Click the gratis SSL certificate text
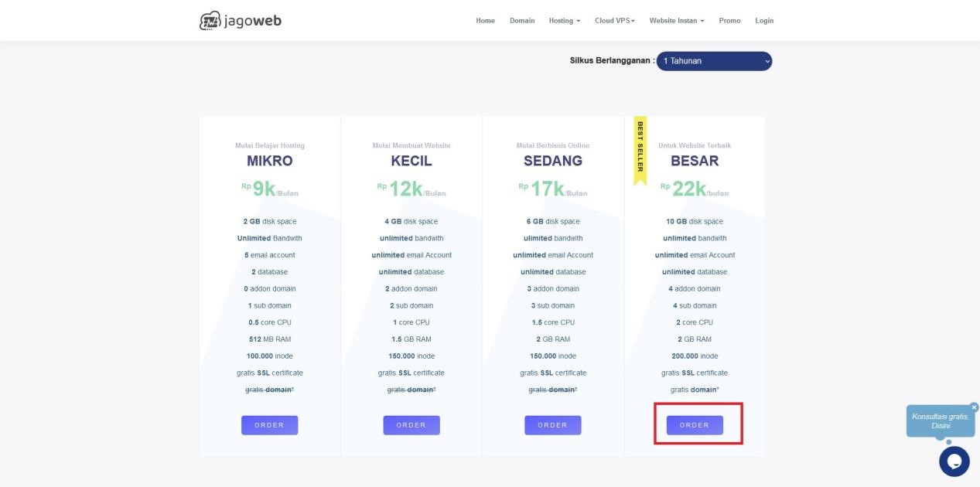 pyautogui.click(x=269, y=372)
